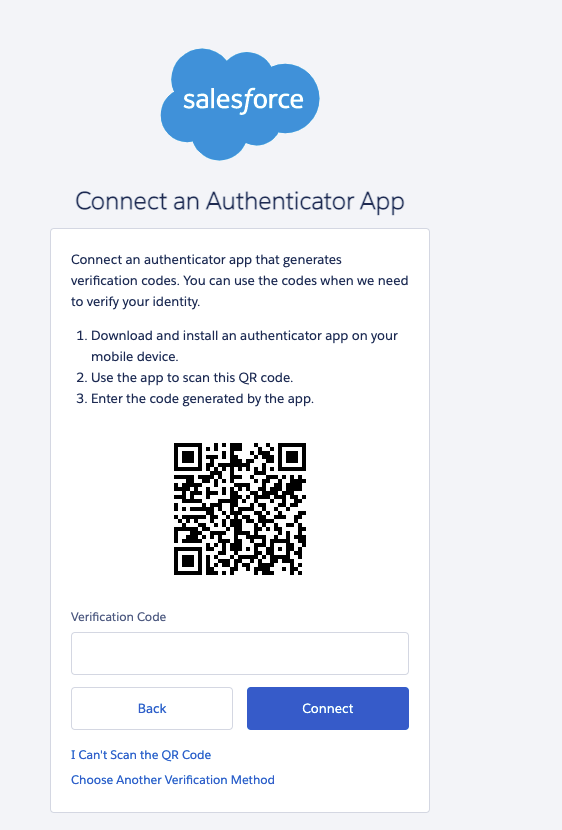Click the bottom-left finder square of QR code
This screenshot has width=562, height=830.
[187, 561]
